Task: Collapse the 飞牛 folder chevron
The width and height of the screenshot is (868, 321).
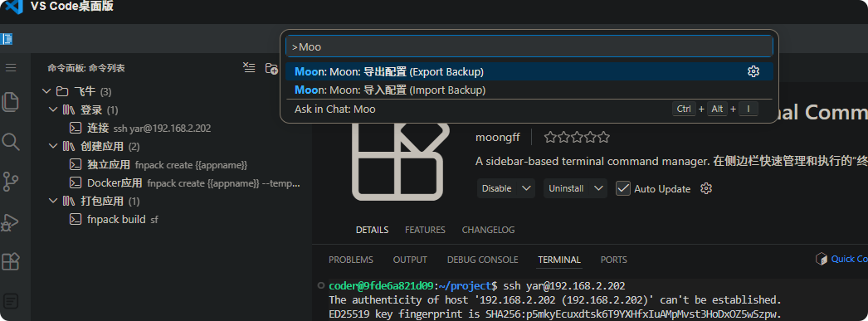Action: [46, 90]
